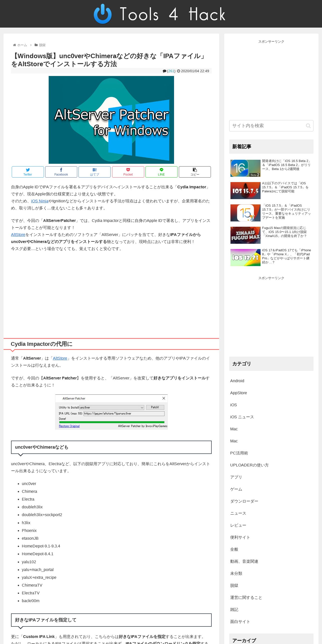Open the iOS 15.x security update thumbnail
Screen dimensions: 322x644
point(246,213)
